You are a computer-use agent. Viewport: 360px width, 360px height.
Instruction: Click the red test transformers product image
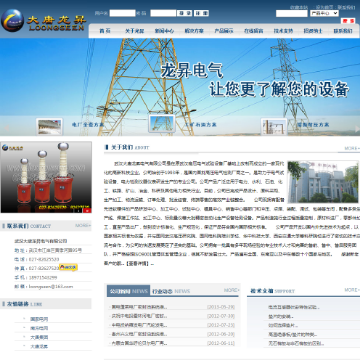(x=46, y=177)
